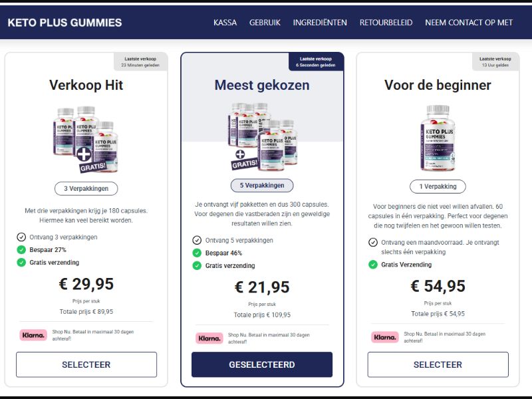Click the green check next to Bespaar 46%

pyautogui.click(x=196, y=253)
